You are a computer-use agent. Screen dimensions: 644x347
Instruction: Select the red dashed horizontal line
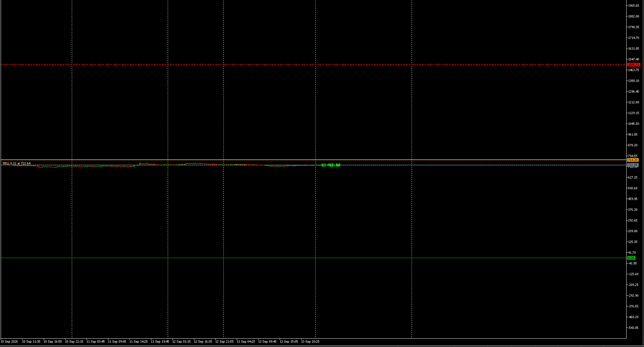tap(314, 64)
